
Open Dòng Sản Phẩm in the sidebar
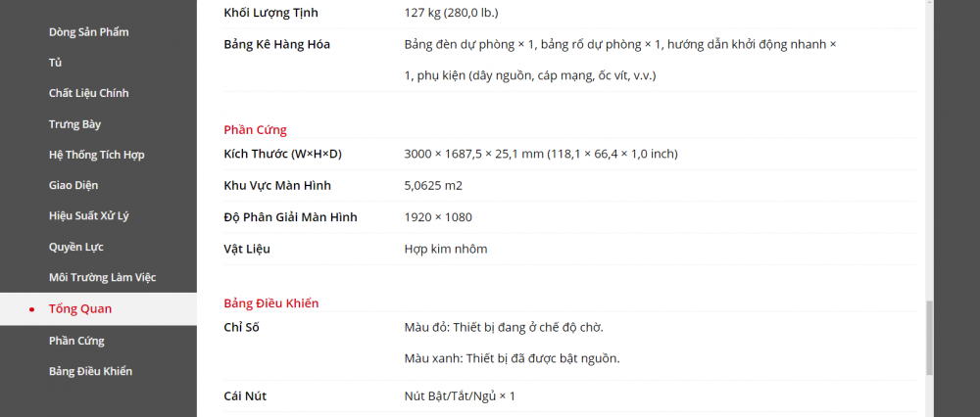[88, 32]
